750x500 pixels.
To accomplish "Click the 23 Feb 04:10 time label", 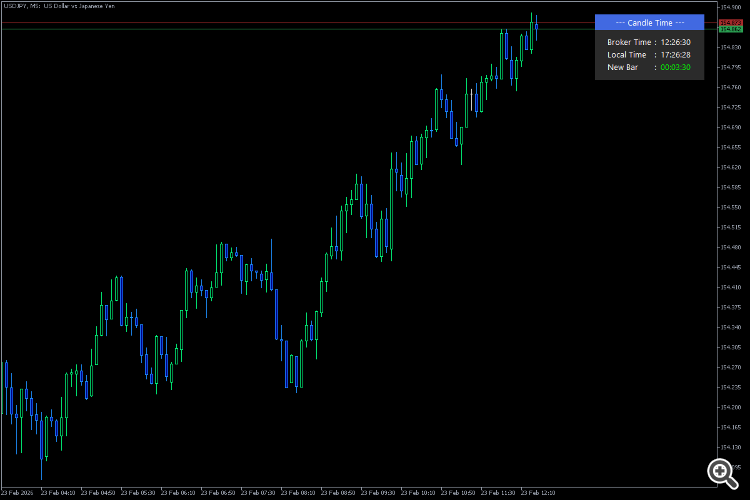I will [58, 492].
